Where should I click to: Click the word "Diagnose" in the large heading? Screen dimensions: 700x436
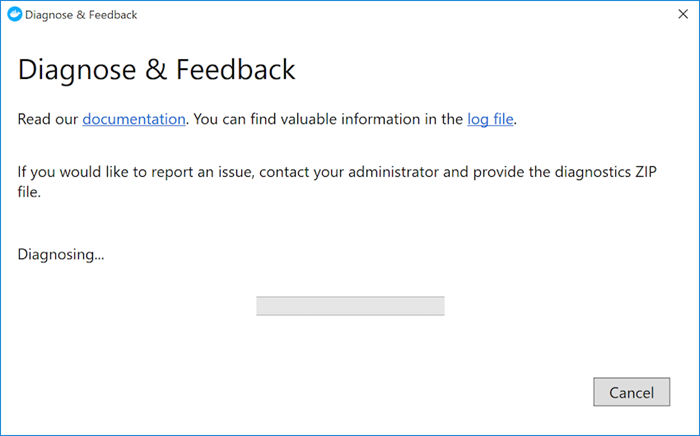coord(80,70)
